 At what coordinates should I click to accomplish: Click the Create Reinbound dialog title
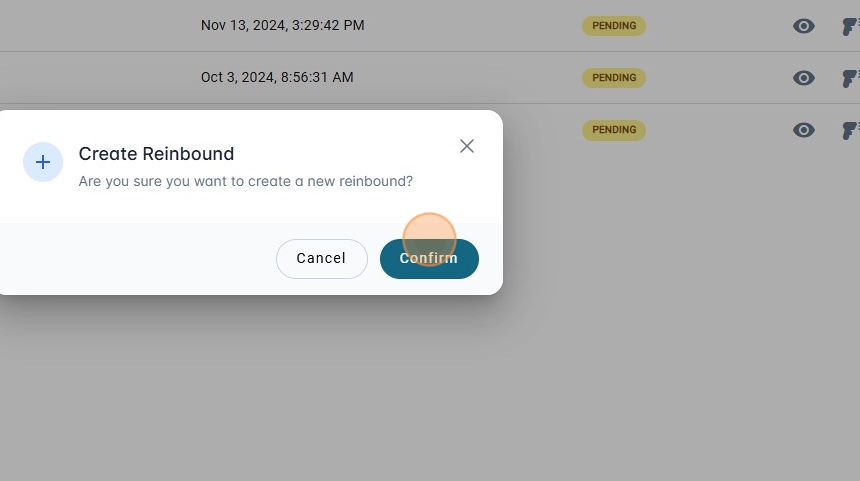156,154
